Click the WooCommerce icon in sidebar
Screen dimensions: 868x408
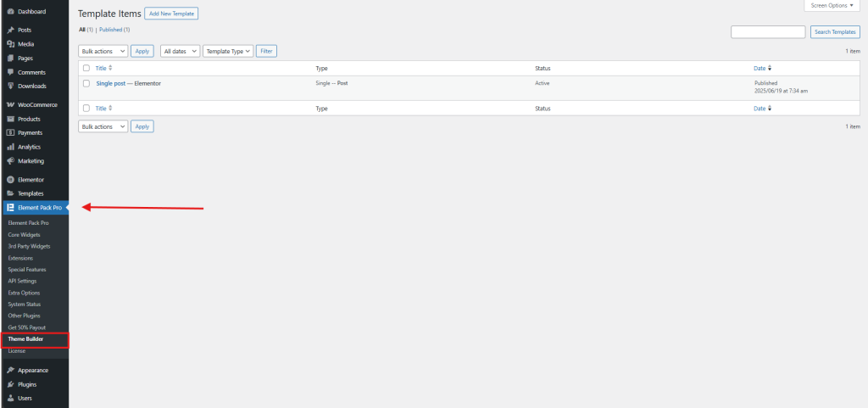(10, 105)
